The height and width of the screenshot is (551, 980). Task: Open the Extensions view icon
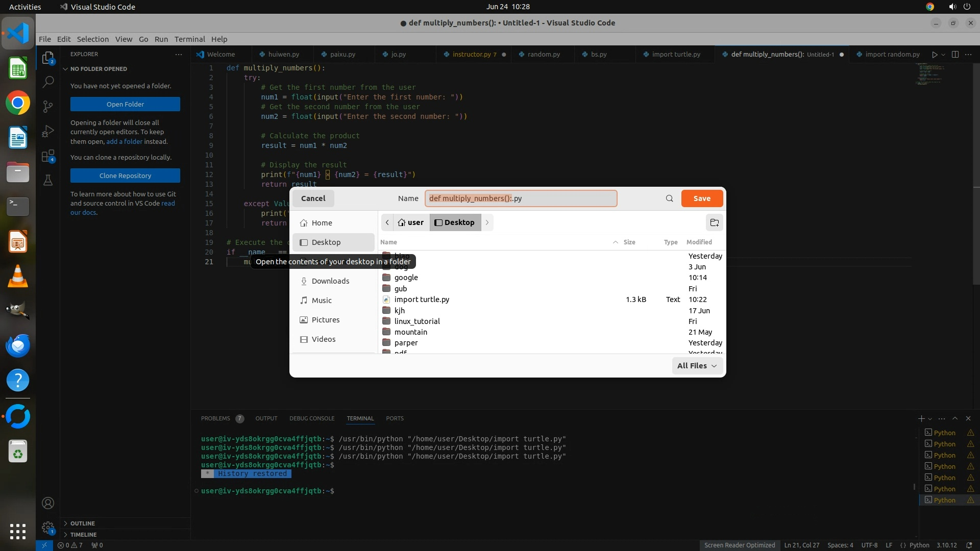[x=48, y=156]
